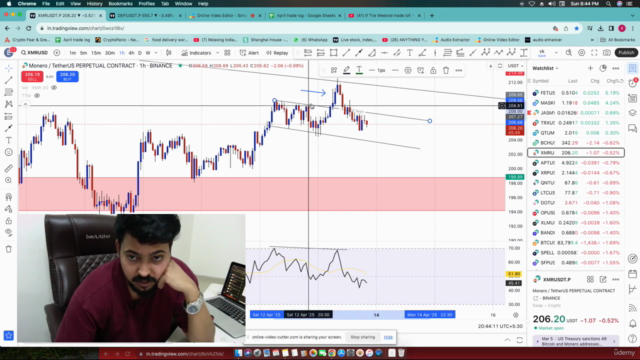The width and height of the screenshot is (640, 360).
Task: Select the text tool in left sidebar
Action: click(x=9, y=140)
